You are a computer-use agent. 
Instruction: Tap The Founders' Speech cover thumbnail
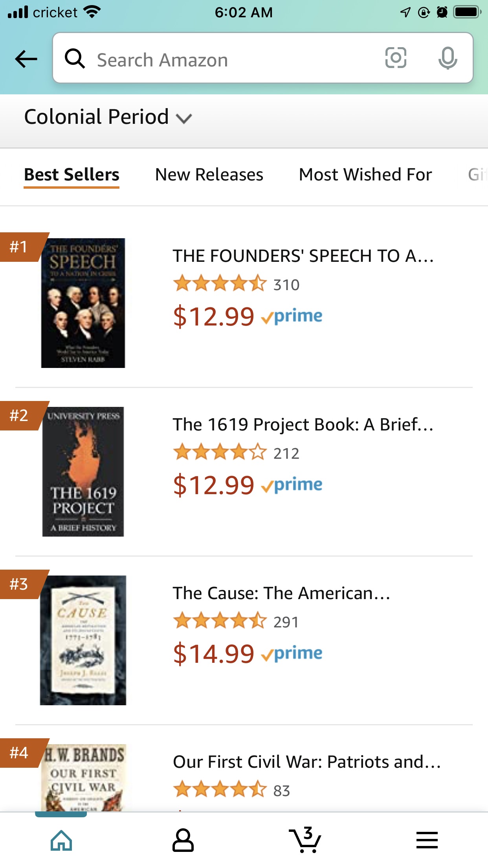[83, 303]
